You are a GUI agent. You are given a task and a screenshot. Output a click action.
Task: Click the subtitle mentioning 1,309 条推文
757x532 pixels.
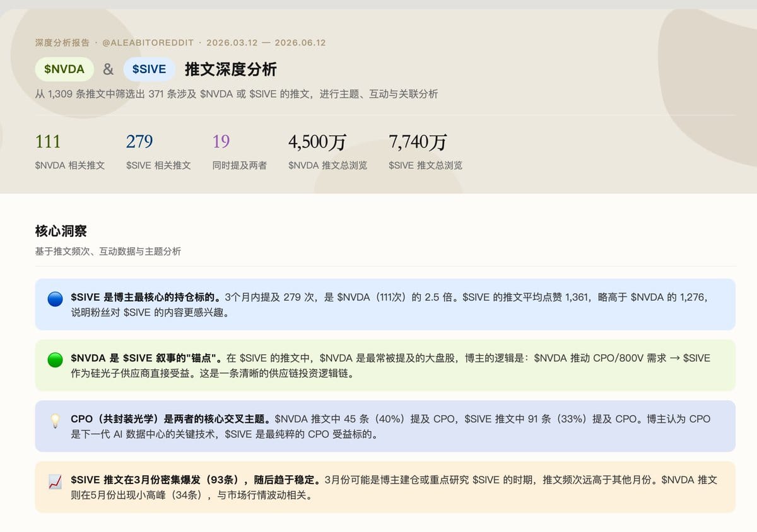(237, 94)
